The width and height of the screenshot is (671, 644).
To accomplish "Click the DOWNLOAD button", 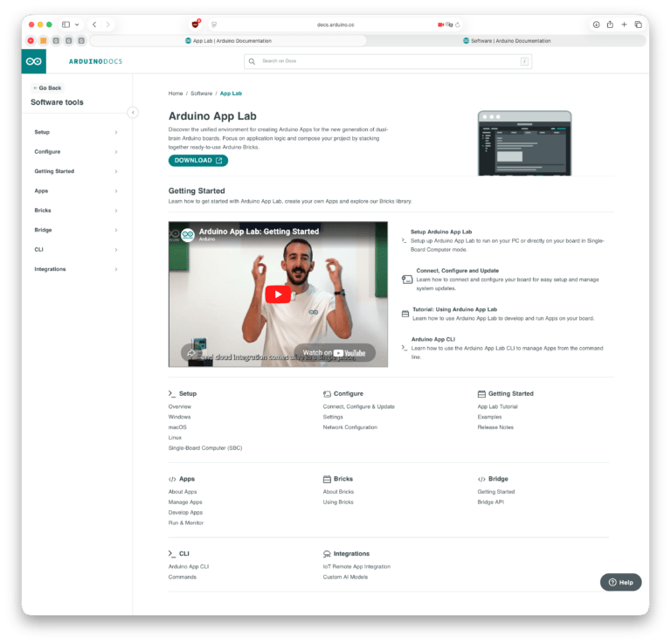I will [x=198, y=161].
